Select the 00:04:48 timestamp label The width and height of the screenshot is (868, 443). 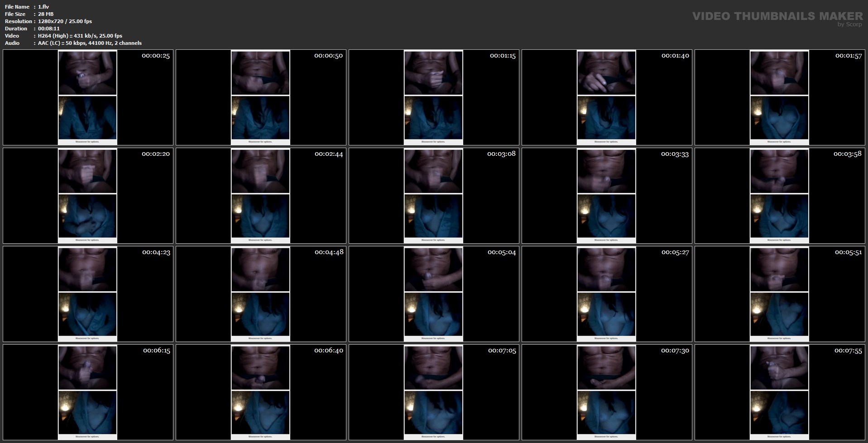tap(329, 252)
